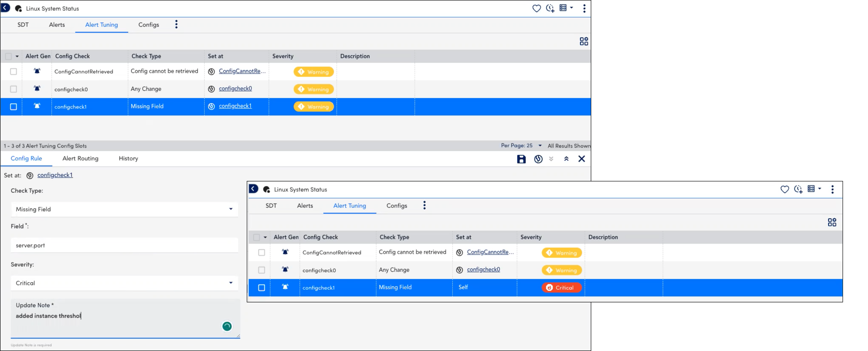Switch to the Alert Routing tab
This screenshot has height=351, width=868.
[80, 158]
